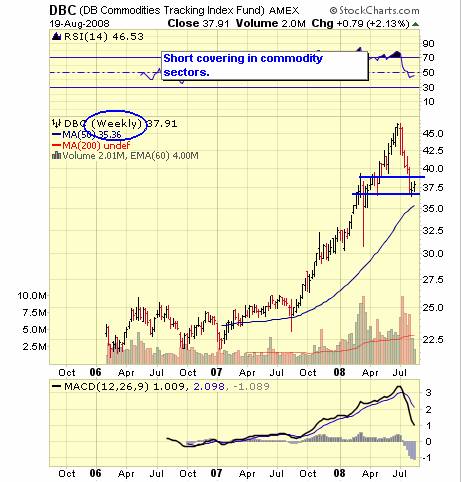Screen dimensions: 461x482
Task: Click the 08 year label under price chart
Action: point(340,372)
